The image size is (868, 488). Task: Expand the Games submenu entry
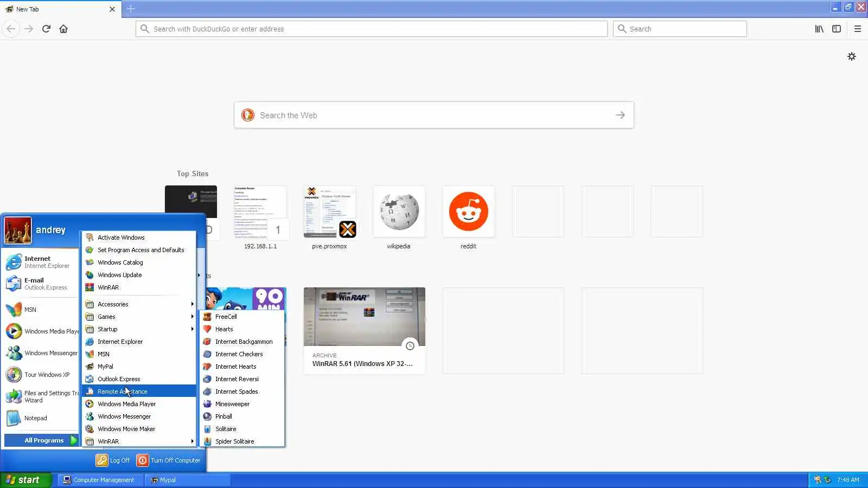tap(139, 317)
